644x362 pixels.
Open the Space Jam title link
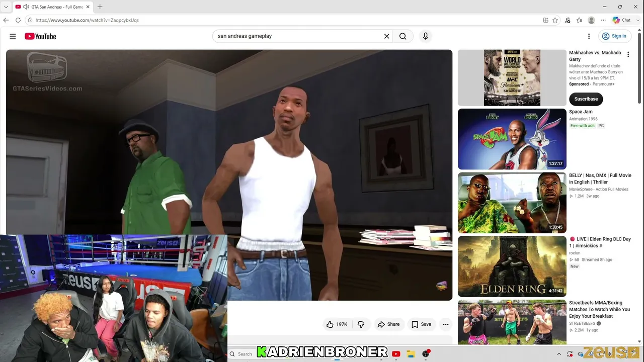(581, 112)
